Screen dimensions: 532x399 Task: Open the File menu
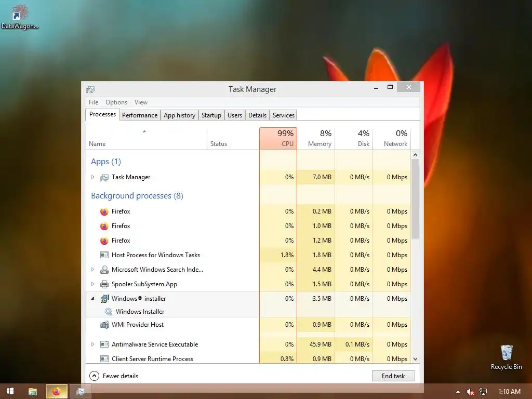click(94, 102)
